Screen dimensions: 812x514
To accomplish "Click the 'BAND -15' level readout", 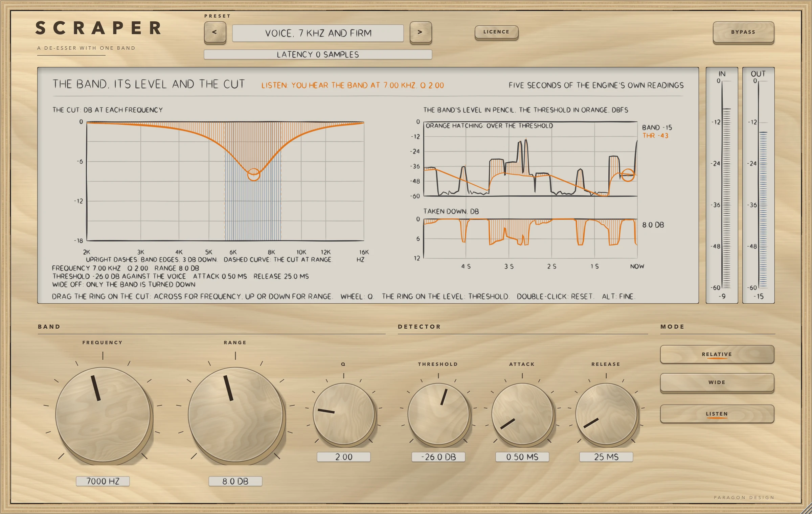I will coord(657,127).
